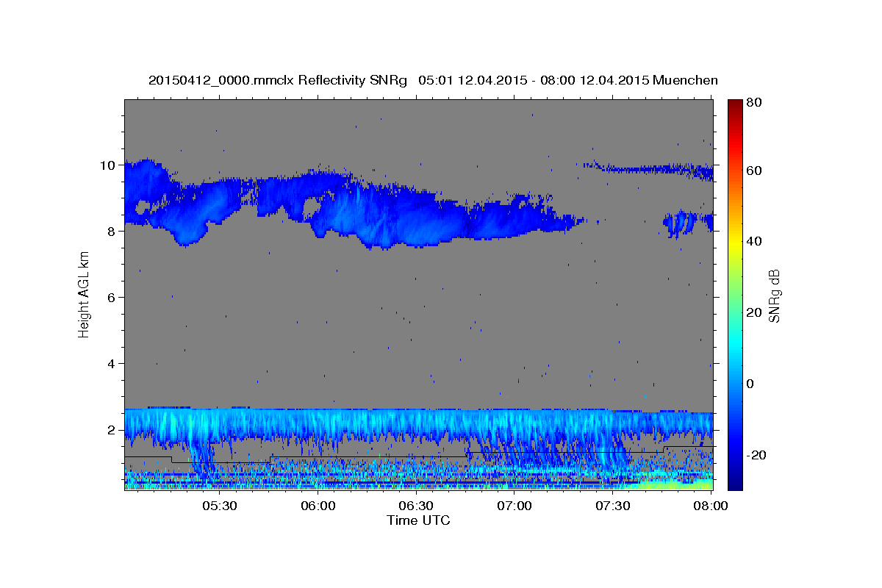This screenshot has width=882, height=588.
Task: Click the dark blue bottom of the colorbar
Action: [735, 481]
